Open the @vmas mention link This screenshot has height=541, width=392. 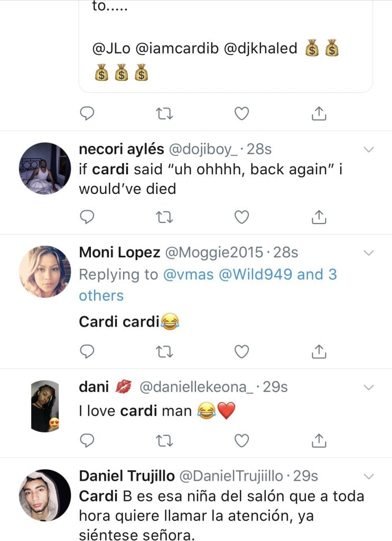point(188,275)
